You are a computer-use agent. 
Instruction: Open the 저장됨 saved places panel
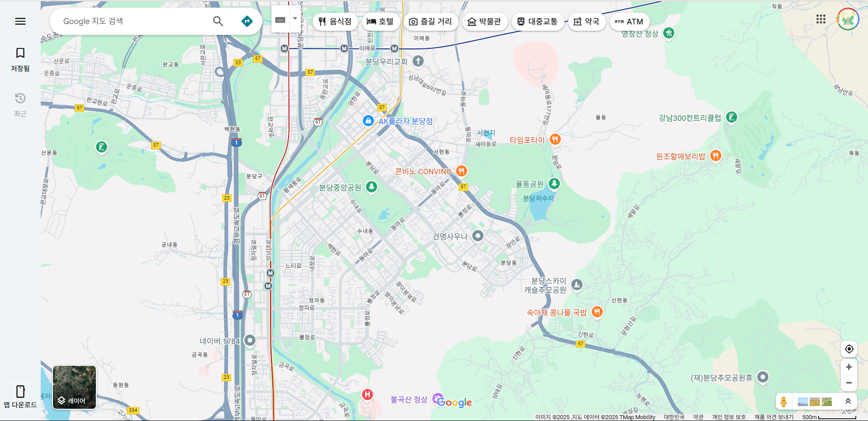click(20, 60)
